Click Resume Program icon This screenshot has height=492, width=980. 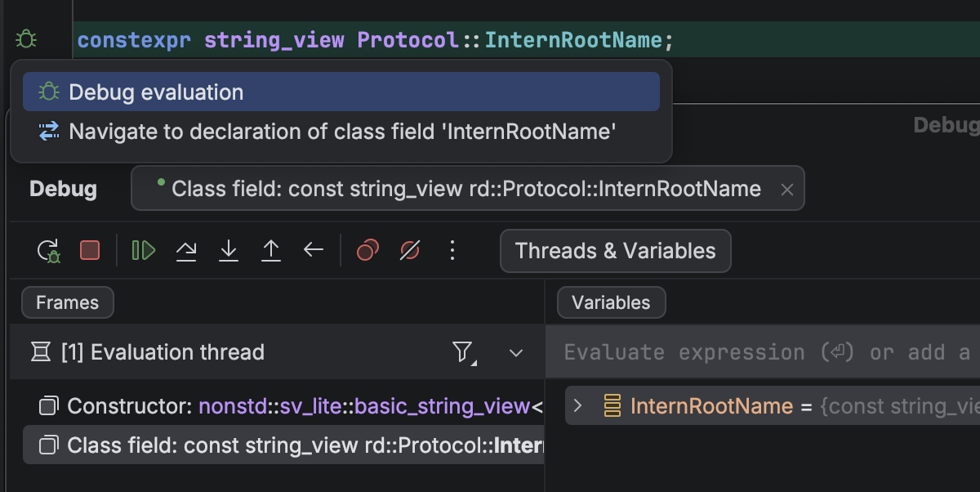[x=144, y=250]
